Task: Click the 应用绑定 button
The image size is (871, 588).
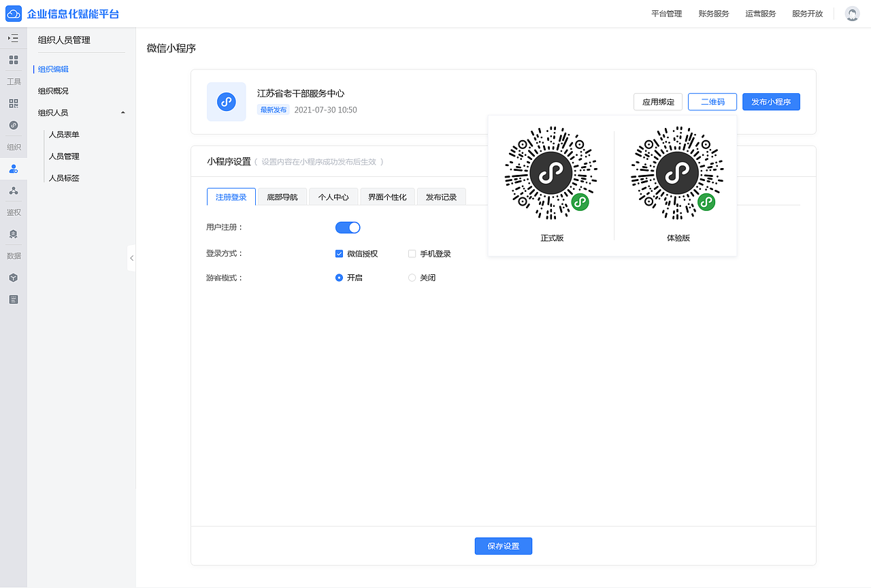Action: click(x=658, y=102)
